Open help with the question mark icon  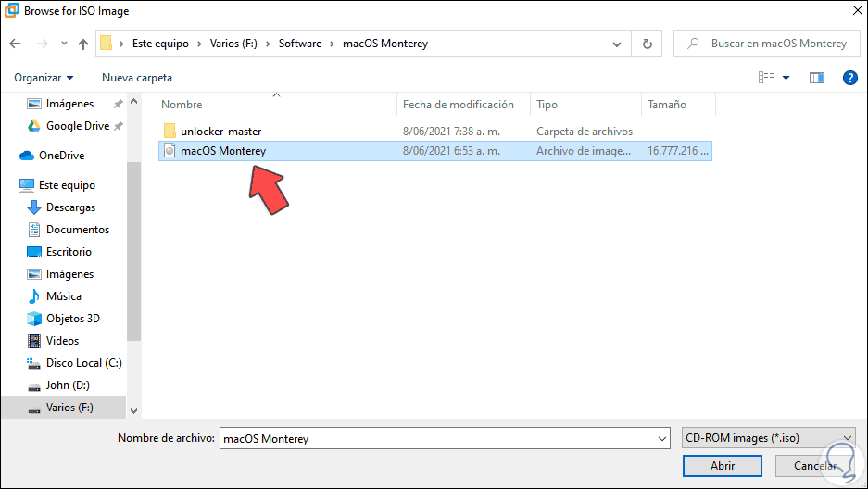point(849,78)
